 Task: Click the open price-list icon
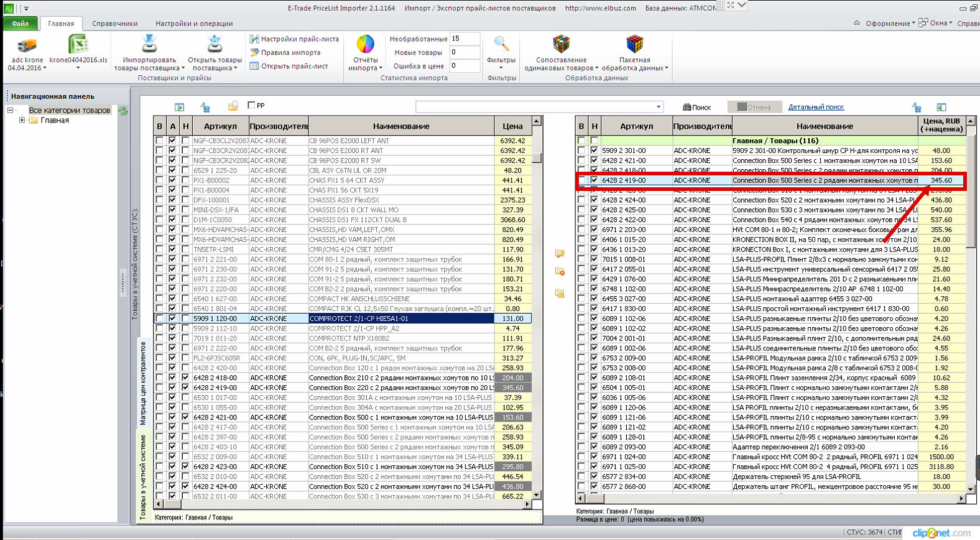pos(254,66)
